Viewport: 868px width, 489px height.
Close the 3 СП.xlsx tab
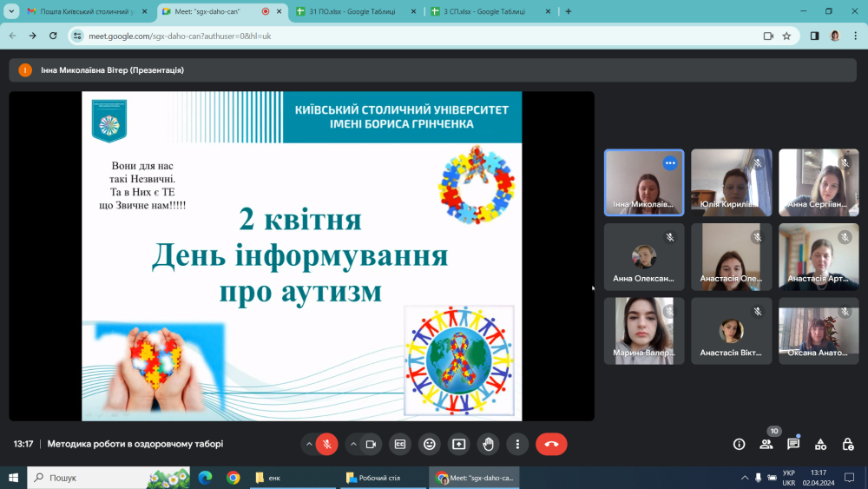click(548, 11)
